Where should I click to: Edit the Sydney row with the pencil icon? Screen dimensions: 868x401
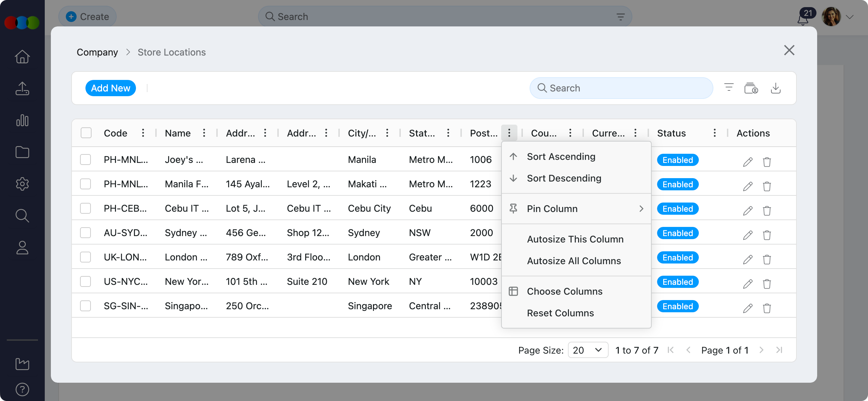[747, 235]
